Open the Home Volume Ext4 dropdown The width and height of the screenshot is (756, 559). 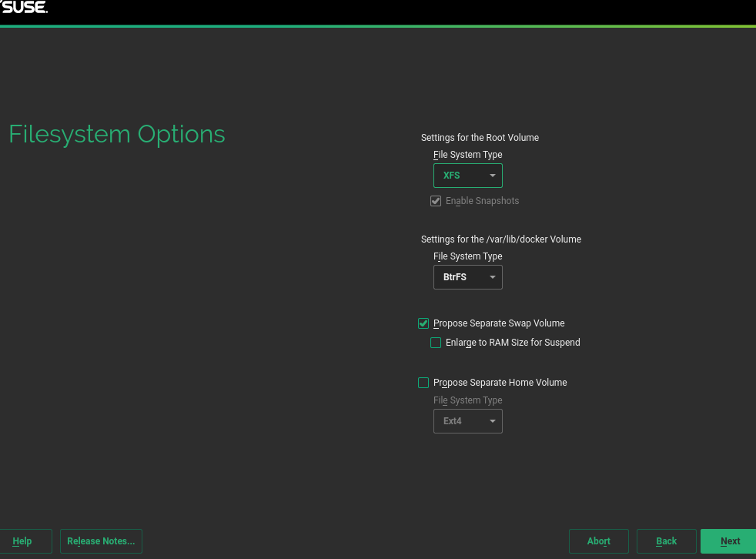[x=467, y=421]
